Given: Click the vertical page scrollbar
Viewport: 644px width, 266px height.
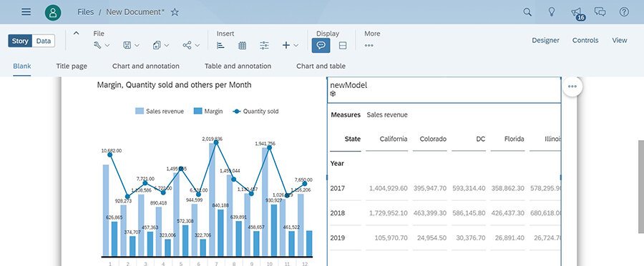Looking at the screenshot, I should pyautogui.click(x=640, y=187).
